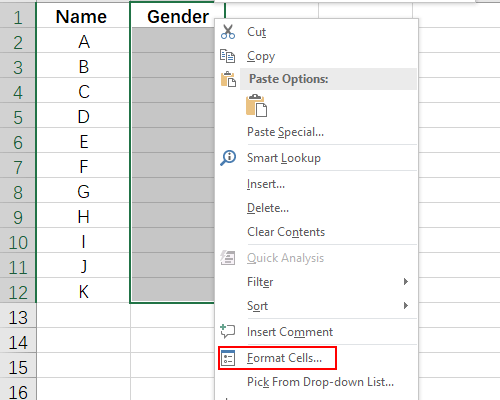Click the Paste clipboard icon under Paste Options
This screenshot has width=500, height=400.
click(x=256, y=106)
